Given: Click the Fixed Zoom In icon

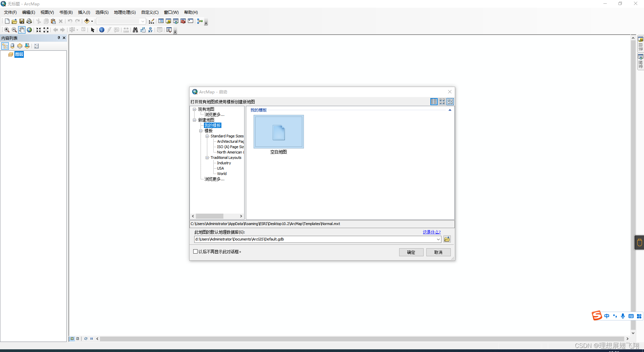Looking at the screenshot, I should (x=39, y=30).
